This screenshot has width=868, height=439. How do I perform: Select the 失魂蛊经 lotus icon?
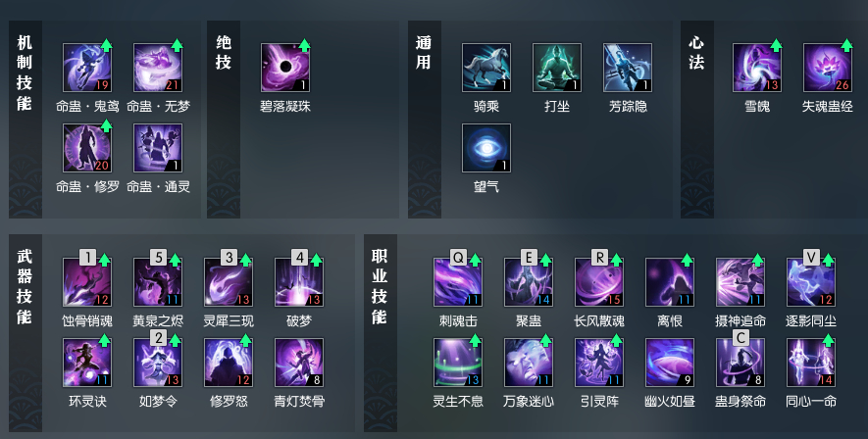[x=828, y=68]
